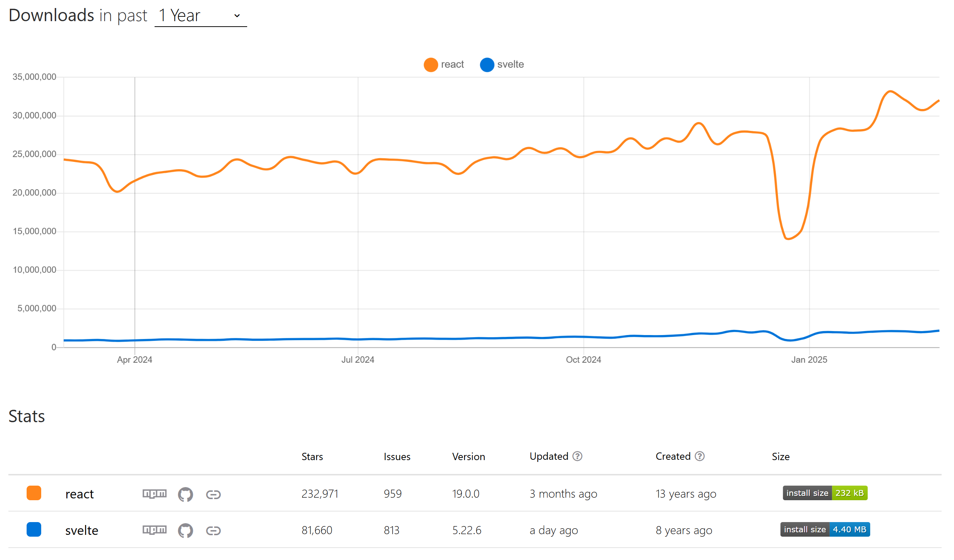The image size is (954, 560).
Task: Click the Stats section heading
Action: pyautogui.click(x=27, y=416)
